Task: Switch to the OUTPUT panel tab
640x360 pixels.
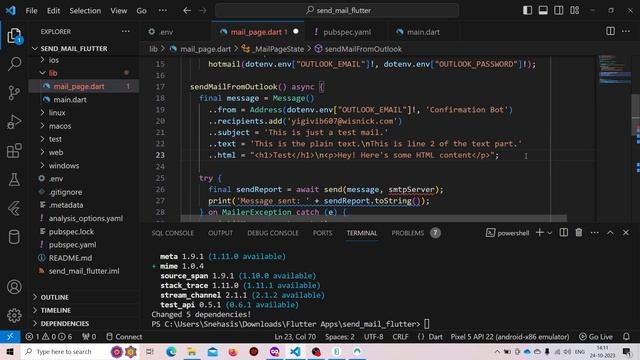Action: pyautogui.click(x=220, y=233)
